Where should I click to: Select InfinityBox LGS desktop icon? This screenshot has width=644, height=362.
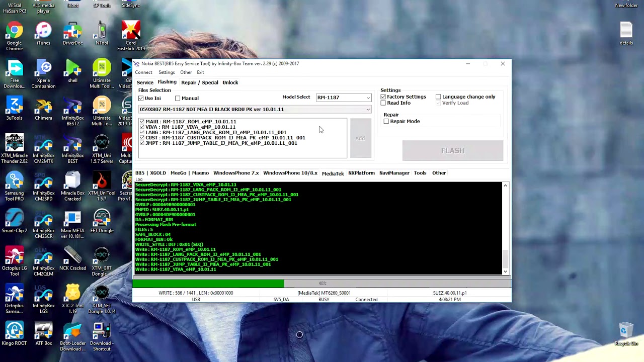pyautogui.click(x=43, y=300)
